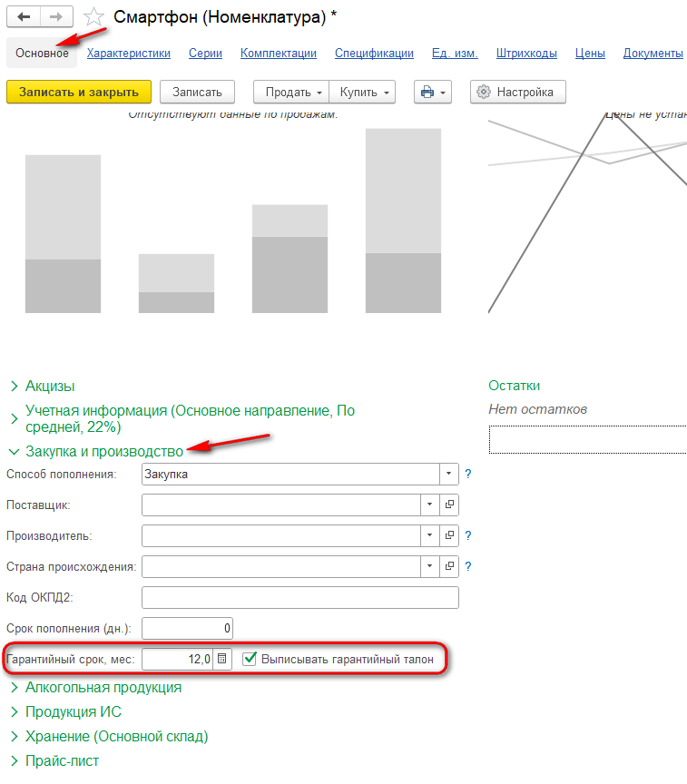
Task: Click into the Поставщик input field
Action: (281, 505)
